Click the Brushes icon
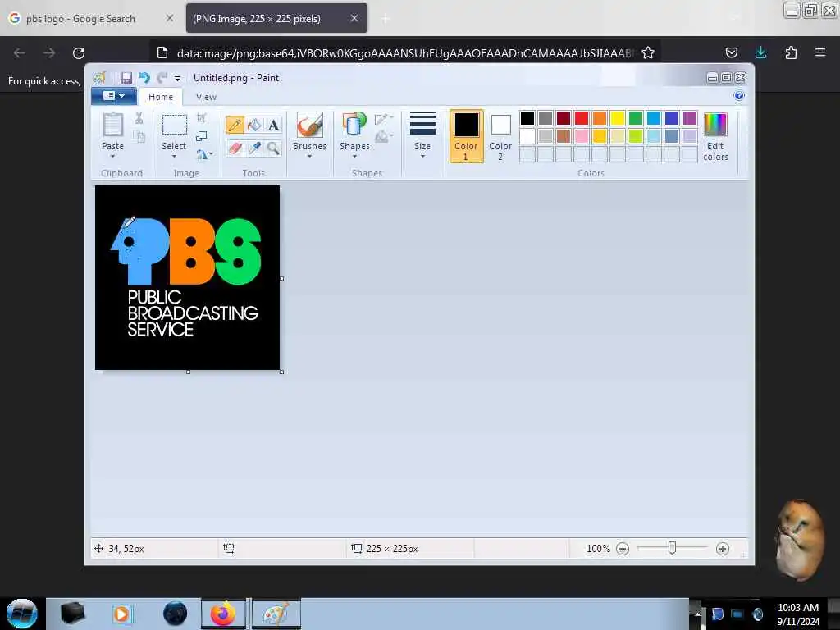Screen dimensions: 840x630 click(x=309, y=126)
